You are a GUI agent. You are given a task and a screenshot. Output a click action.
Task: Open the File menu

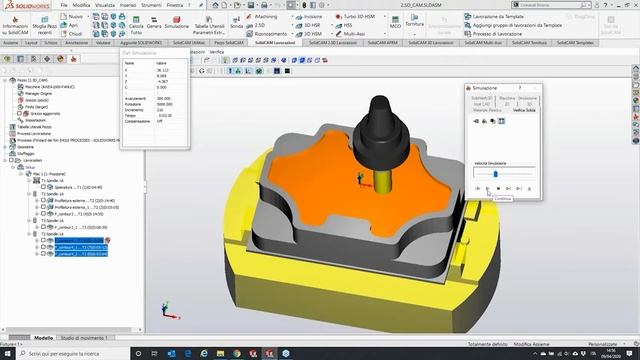pyautogui.click(x=64, y=5)
